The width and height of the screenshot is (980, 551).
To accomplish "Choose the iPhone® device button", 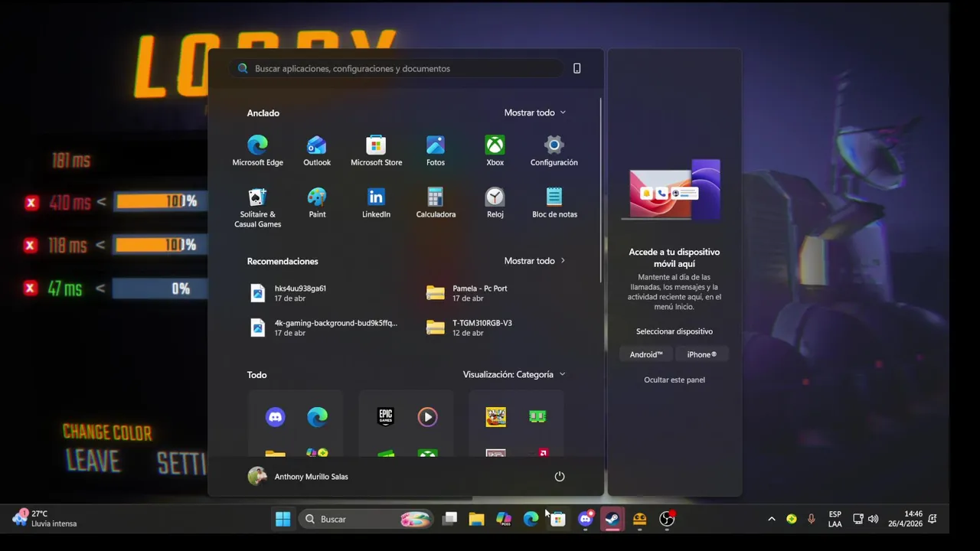I will (702, 354).
